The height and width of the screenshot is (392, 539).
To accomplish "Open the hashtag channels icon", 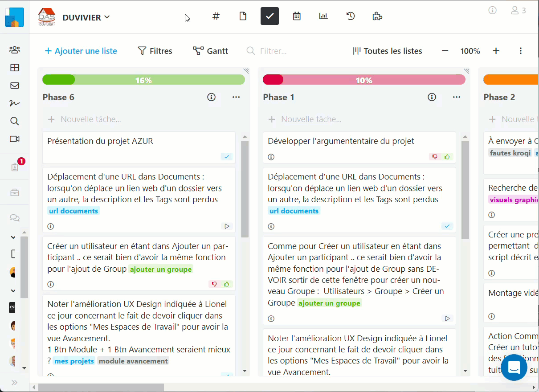I will 216,16.
